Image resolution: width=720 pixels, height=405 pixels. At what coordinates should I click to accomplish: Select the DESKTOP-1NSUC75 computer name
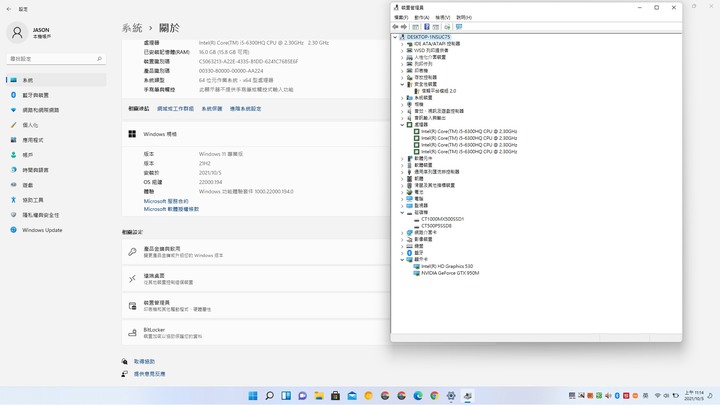click(428, 37)
